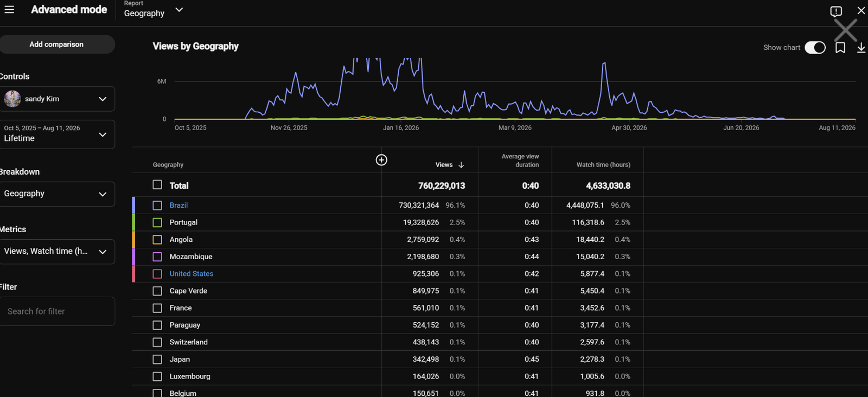This screenshot has height=397, width=868.
Task: Click the sandy Kim channel avatar
Action: [12, 99]
